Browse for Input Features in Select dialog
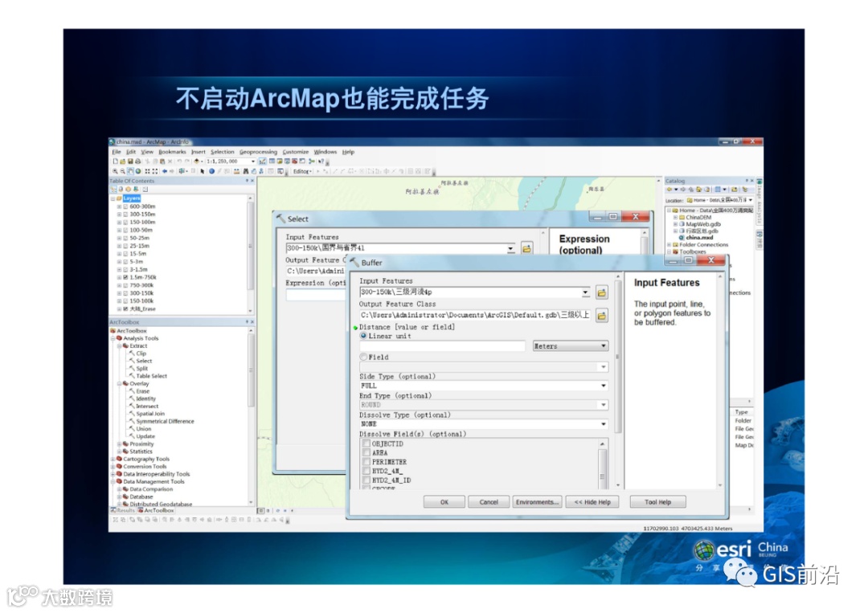 (x=526, y=248)
